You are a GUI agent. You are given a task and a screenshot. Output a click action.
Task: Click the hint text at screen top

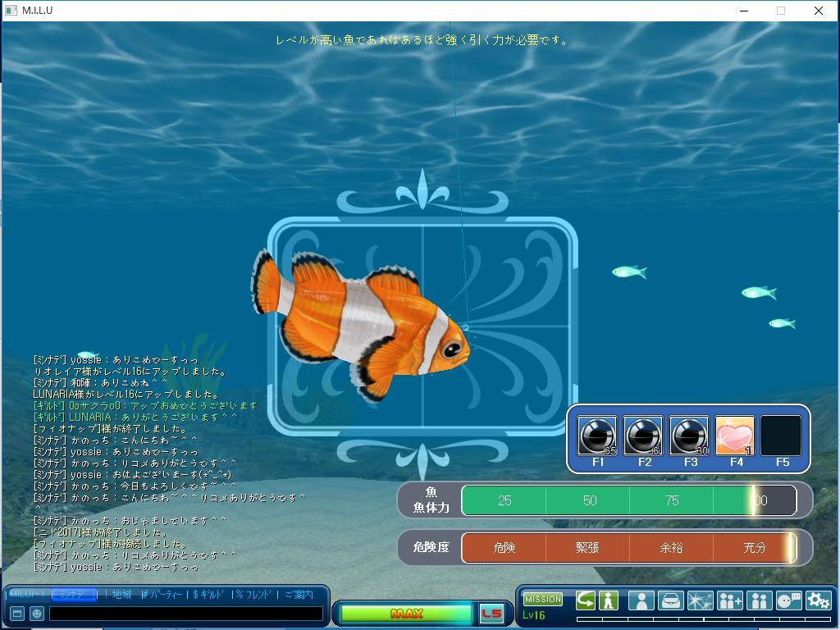click(422, 39)
